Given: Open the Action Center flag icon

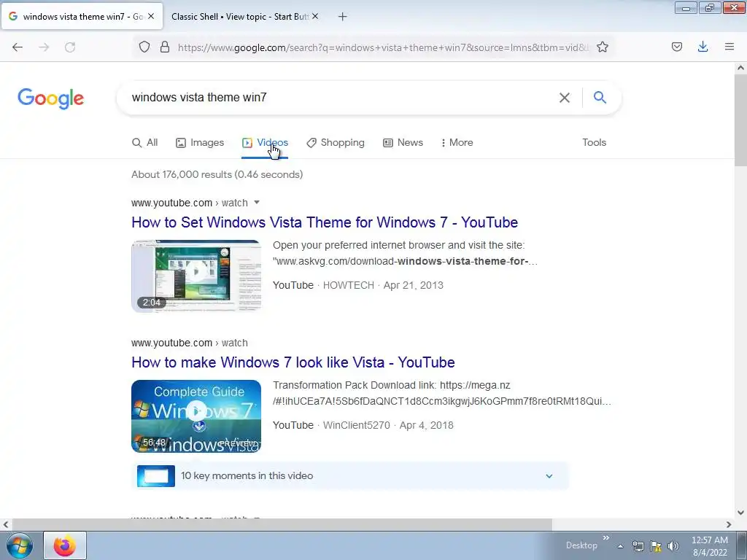Looking at the screenshot, I should [656, 546].
